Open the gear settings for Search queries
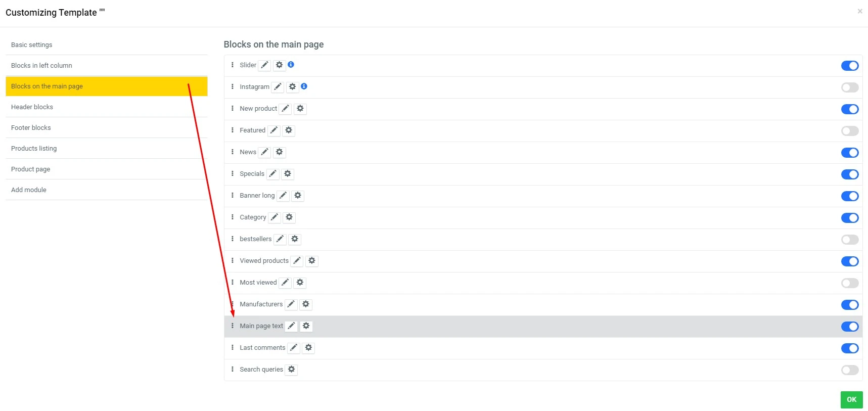Viewport: 868px width, 411px height. pyautogui.click(x=291, y=370)
